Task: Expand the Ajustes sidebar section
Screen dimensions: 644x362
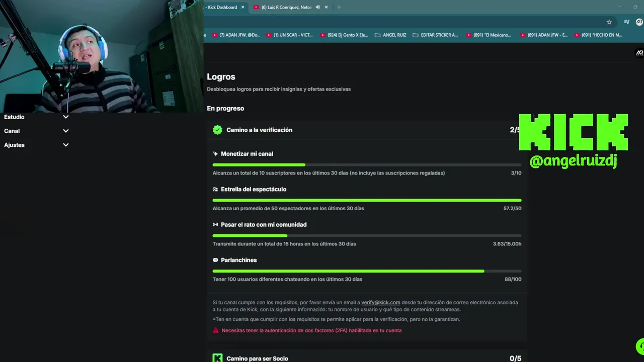Action: tap(36, 145)
